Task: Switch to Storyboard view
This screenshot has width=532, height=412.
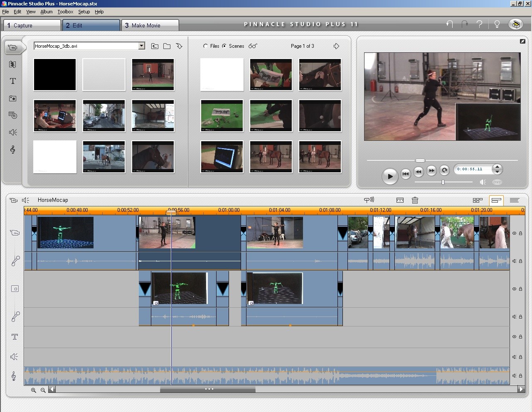Action: (478, 200)
